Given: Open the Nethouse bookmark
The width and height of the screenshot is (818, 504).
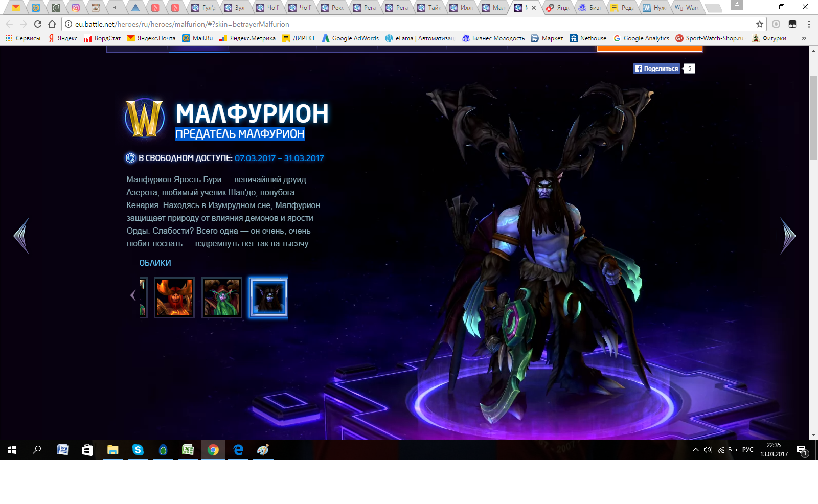Looking at the screenshot, I should [x=588, y=38].
